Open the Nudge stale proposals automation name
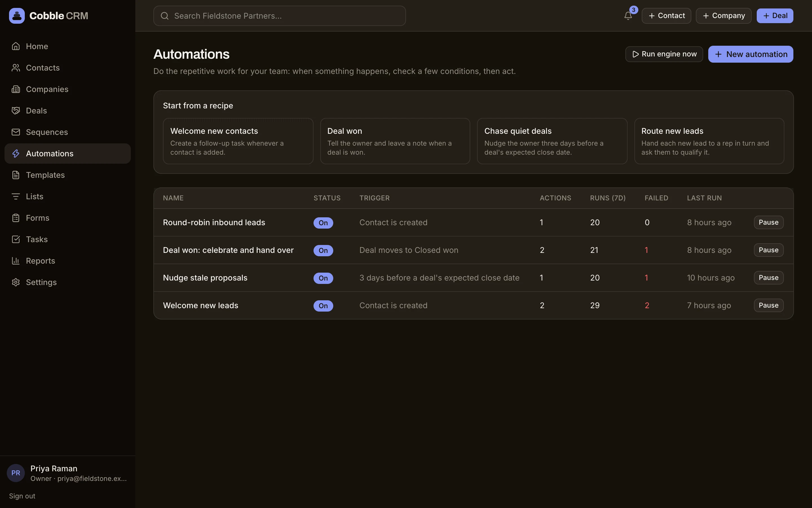The height and width of the screenshot is (508, 812). coord(205,278)
